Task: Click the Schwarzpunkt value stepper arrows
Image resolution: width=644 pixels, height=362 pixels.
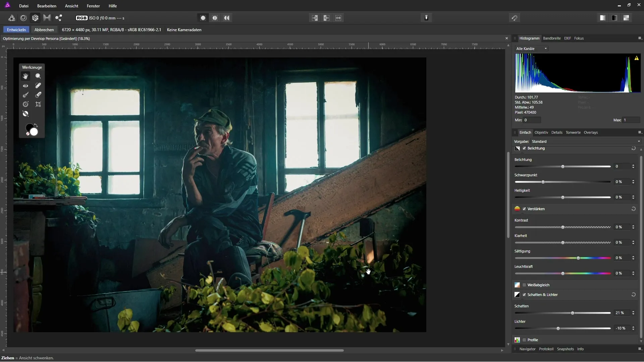Action: (x=633, y=182)
